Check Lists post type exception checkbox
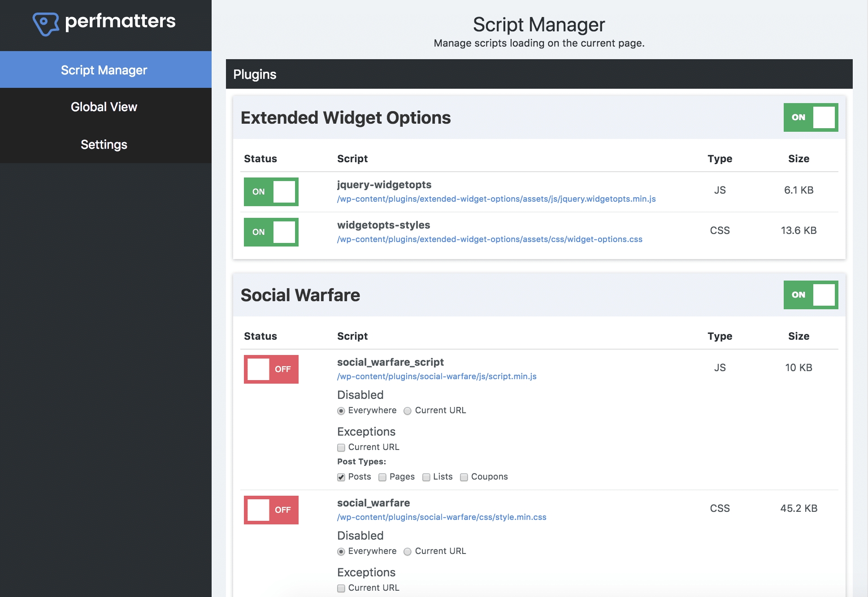Image resolution: width=868 pixels, height=597 pixels. coord(425,476)
